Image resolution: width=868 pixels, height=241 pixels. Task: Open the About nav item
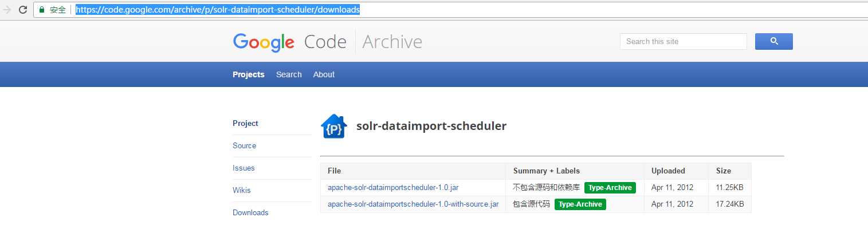[324, 74]
